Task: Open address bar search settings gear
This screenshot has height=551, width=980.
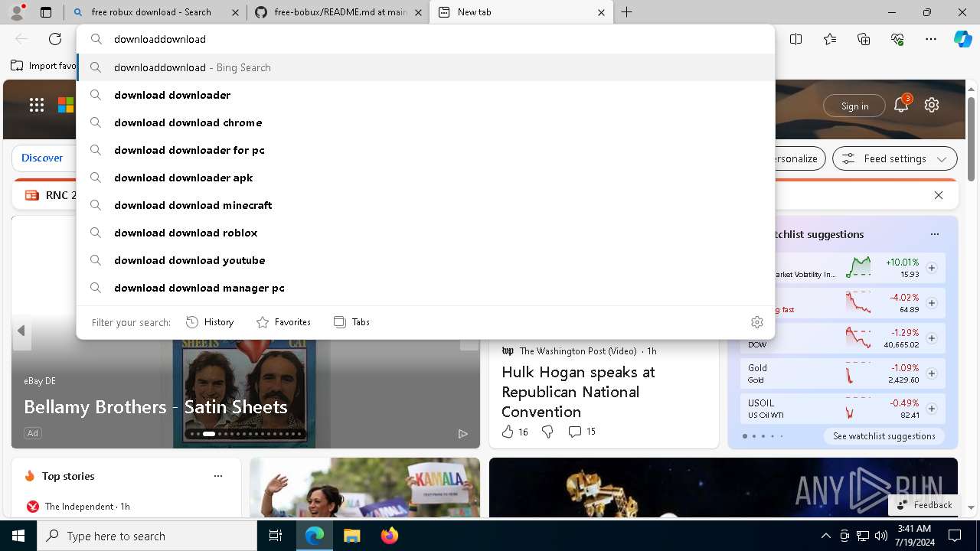Action: [x=757, y=322]
